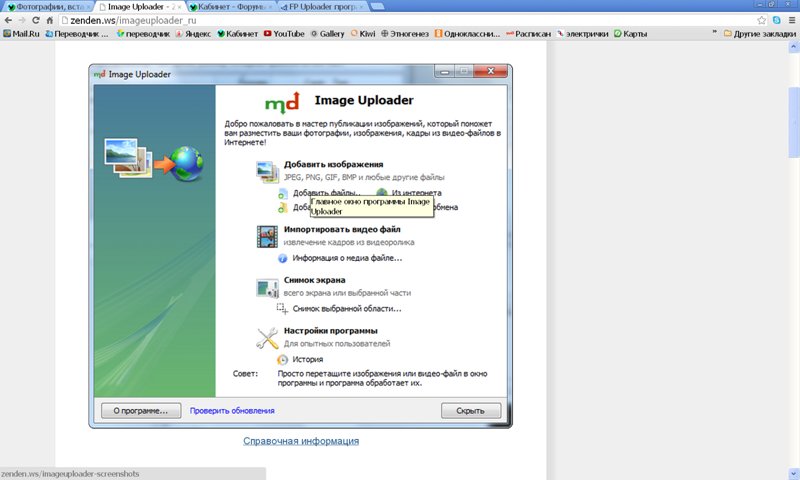
Task: Click the scrollbar up arrow
Action: (794, 47)
